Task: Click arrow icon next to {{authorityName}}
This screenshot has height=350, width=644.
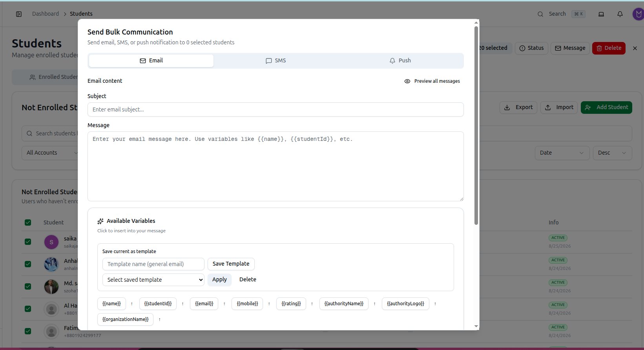Action: click(375, 304)
